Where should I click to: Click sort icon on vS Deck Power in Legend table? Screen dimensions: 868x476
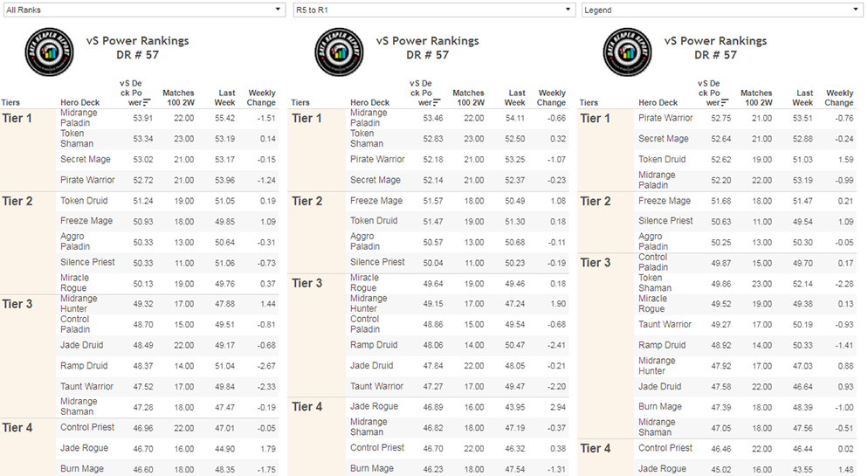pyautogui.click(x=725, y=102)
